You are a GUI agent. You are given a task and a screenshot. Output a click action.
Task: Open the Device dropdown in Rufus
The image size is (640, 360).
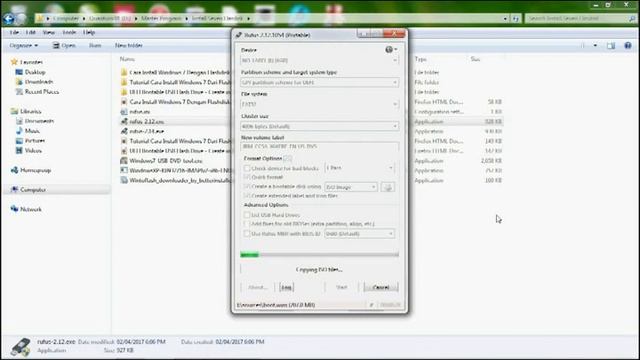click(x=319, y=60)
